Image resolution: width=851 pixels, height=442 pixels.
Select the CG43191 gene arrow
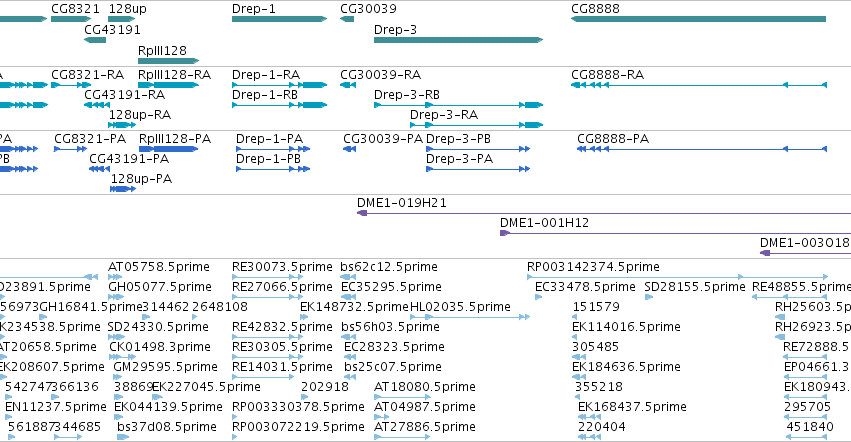95,40
